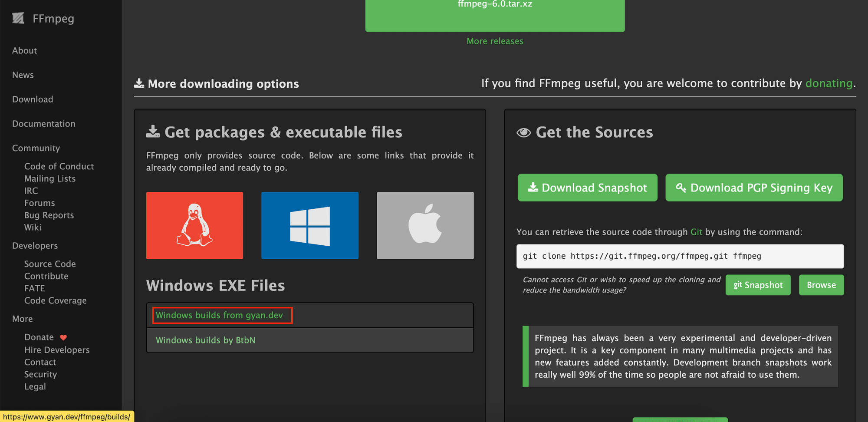The height and width of the screenshot is (422, 868).
Task: Select the Linux penguin platform icon
Action: (x=194, y=225)
